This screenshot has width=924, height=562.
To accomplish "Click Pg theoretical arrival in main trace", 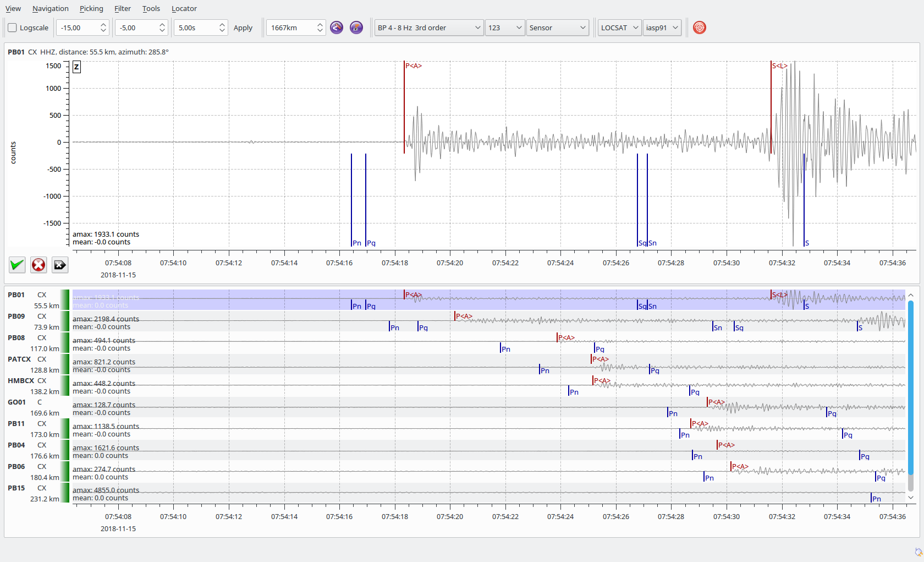I will (371, 243).
